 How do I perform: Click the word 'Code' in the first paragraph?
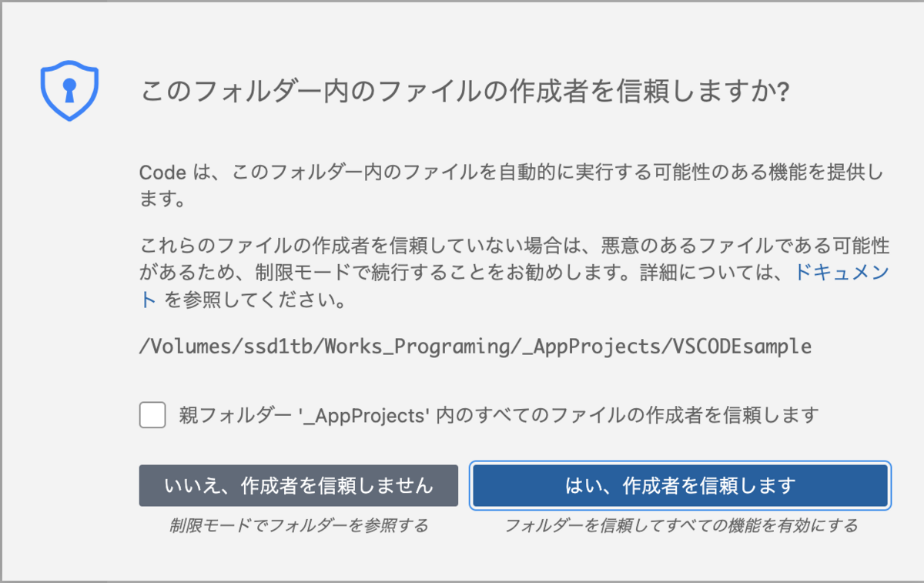(x=162, y=173)
